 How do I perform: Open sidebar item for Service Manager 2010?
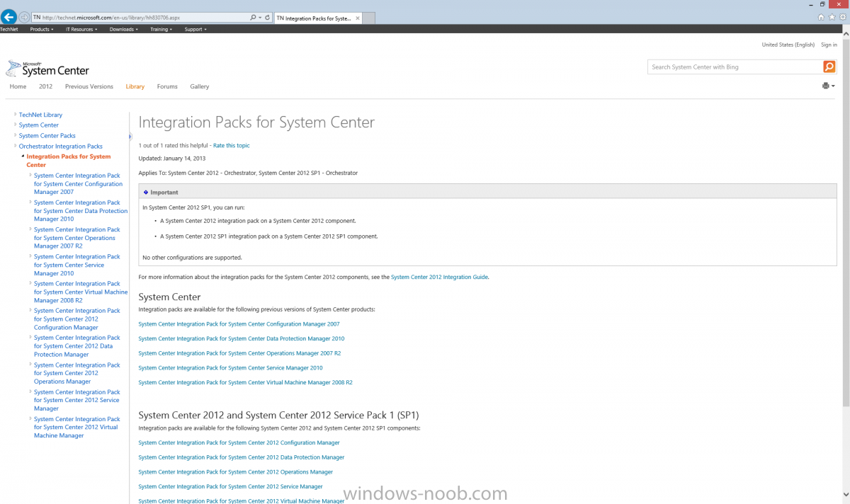point(77,265)
